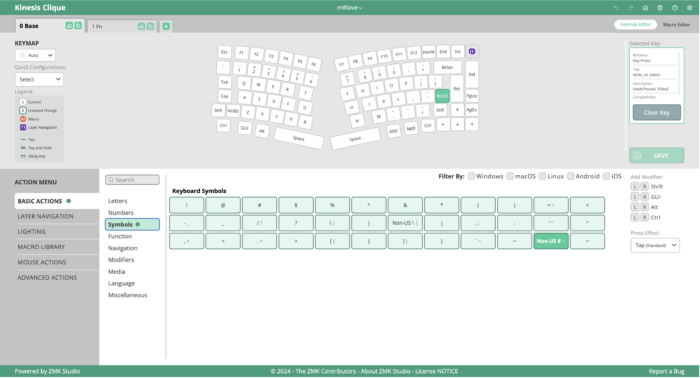The height and width of the screenshot is (378, 700).
Task: Choose the $ symbol key
Action: point(296,205)
